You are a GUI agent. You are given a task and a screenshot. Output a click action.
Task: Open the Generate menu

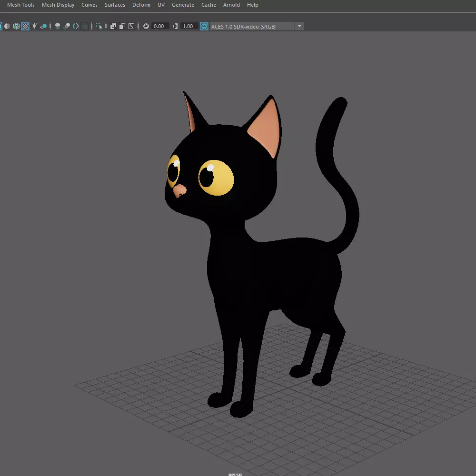183,5
